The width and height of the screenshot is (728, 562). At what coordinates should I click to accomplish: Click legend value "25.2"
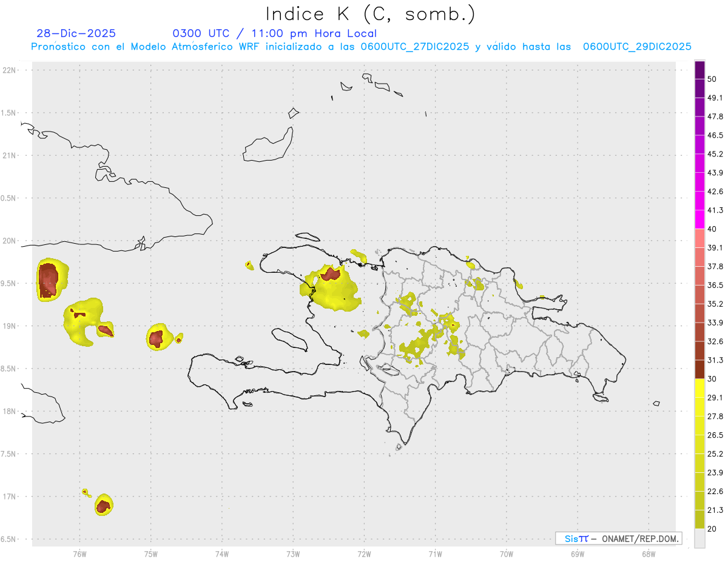click(x=715, y=454)
